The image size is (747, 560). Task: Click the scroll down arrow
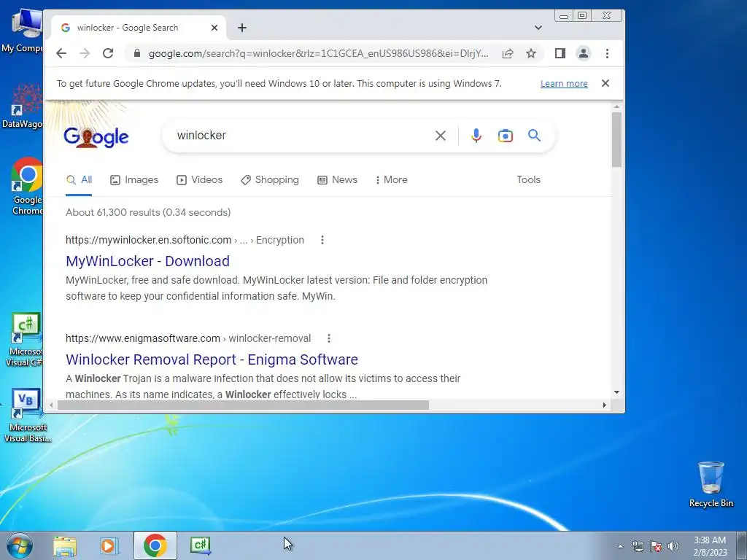pyautogui.click(x=617, y=392)
